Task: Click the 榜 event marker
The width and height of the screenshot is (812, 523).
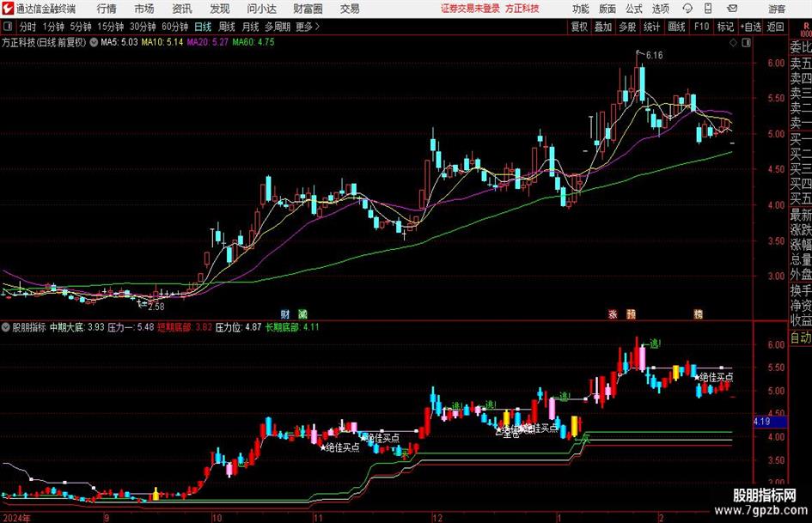Action: click(x=698, y=314)
